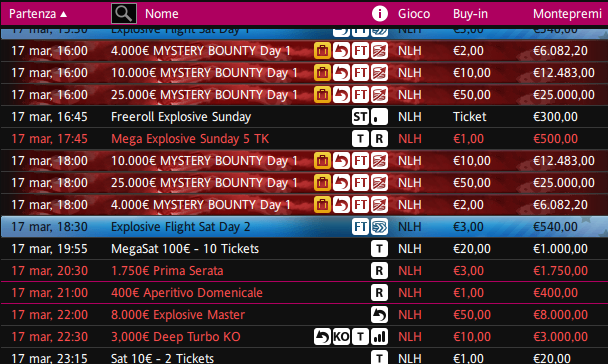Click T icon on 3,000€ Deep Turbo KO

point(360,336)
